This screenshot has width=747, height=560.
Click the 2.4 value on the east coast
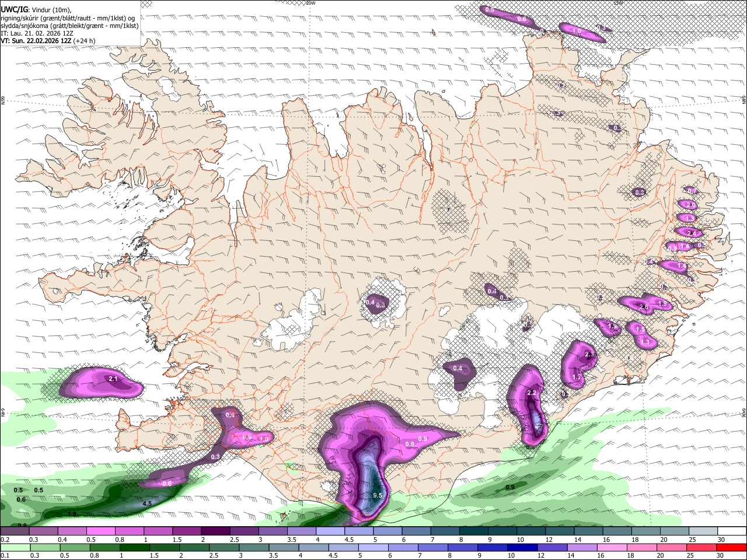pos(692,233)
